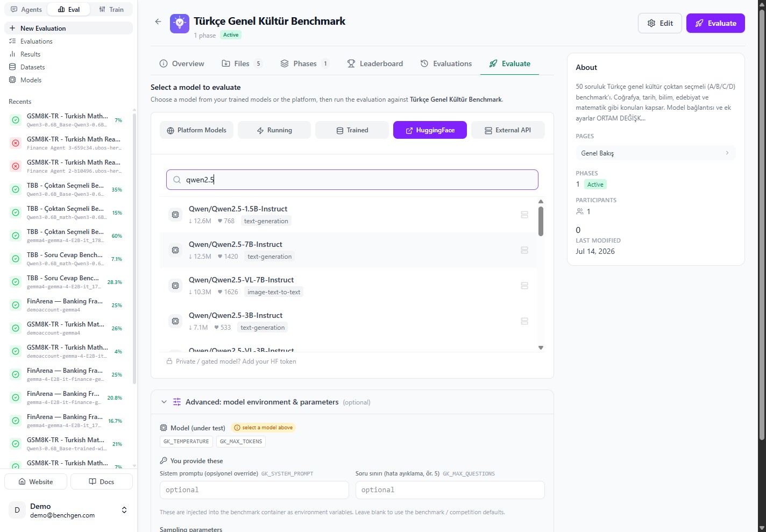Open the Leaderboard tab

click(375, 63)
